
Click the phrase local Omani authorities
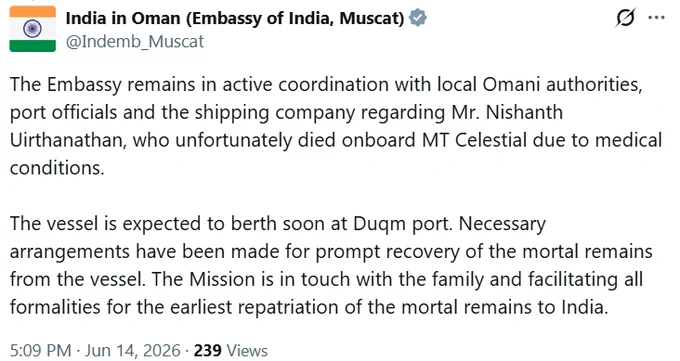tap(539, 85)
